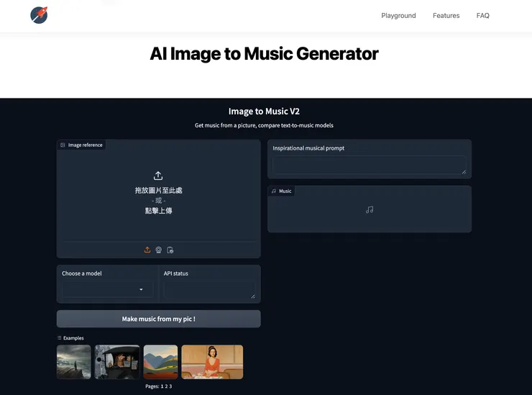
Task: Open the FAQ nav link
Action: point(482,16)
